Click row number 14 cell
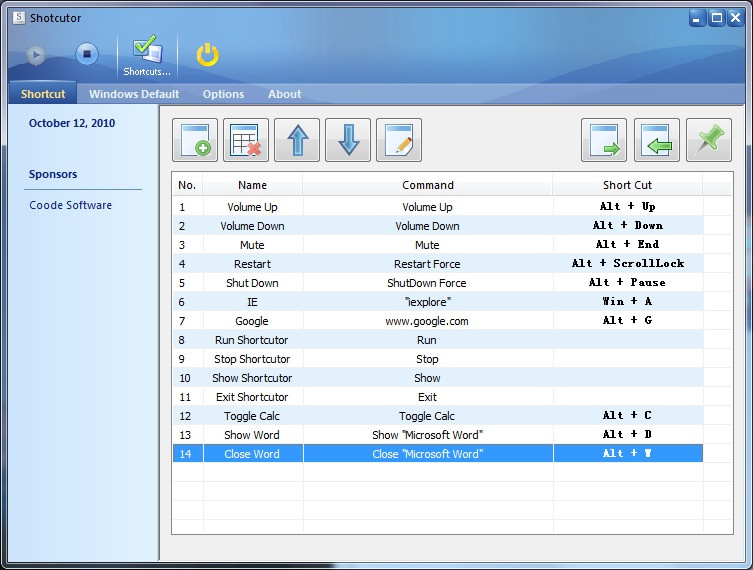 (x=188, y=454)
